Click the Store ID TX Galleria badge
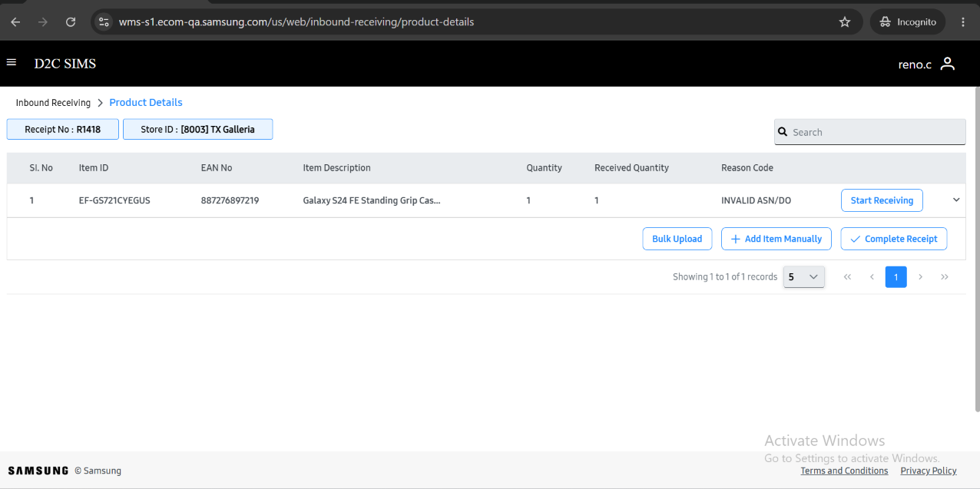This screenshot has width=980, height=489. [197, 129]
